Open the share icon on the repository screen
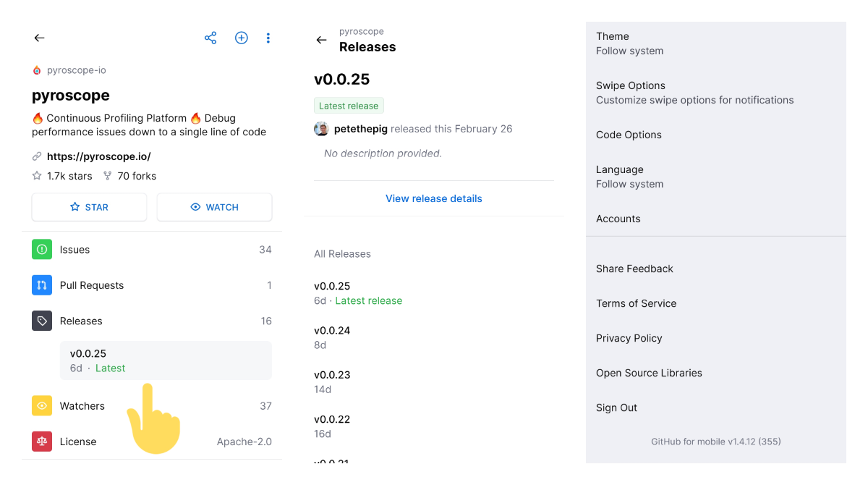The image size is (868, 485). pos(210,38)
